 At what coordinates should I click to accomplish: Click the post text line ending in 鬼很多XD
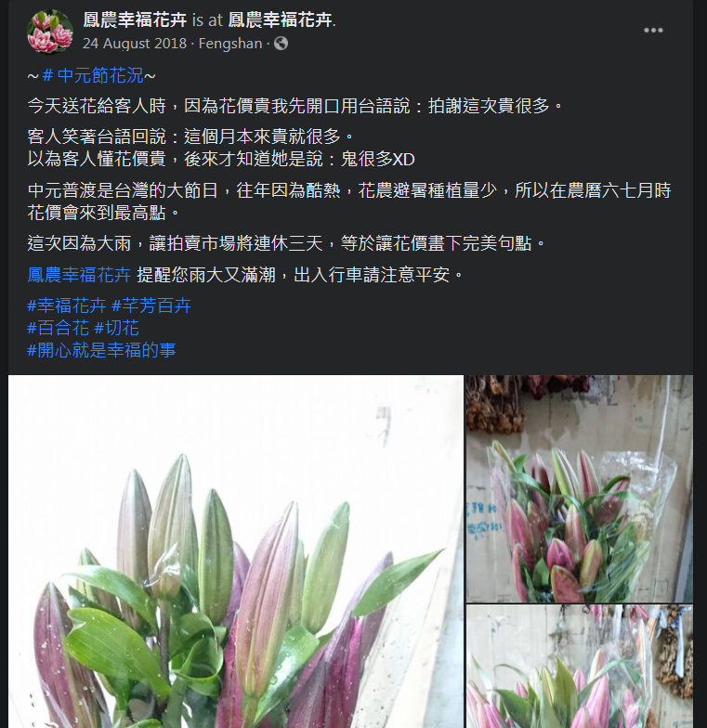[221, 160]
